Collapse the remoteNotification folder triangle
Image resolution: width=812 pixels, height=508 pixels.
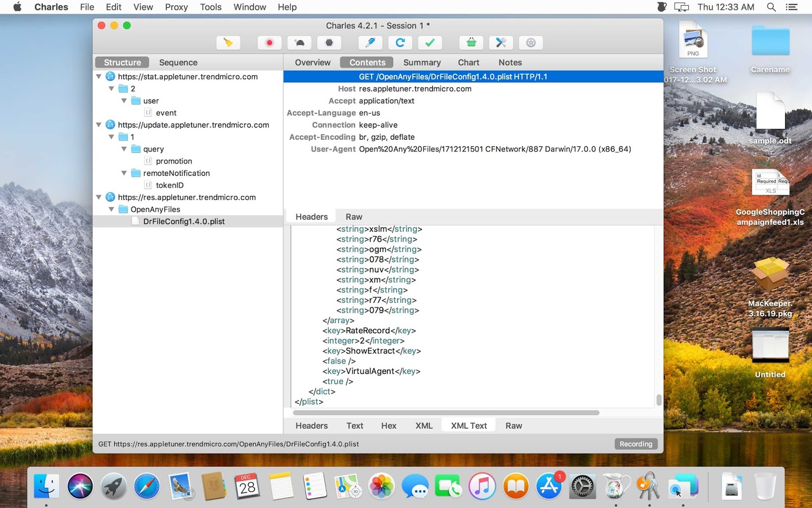click(x=124, y=173)
